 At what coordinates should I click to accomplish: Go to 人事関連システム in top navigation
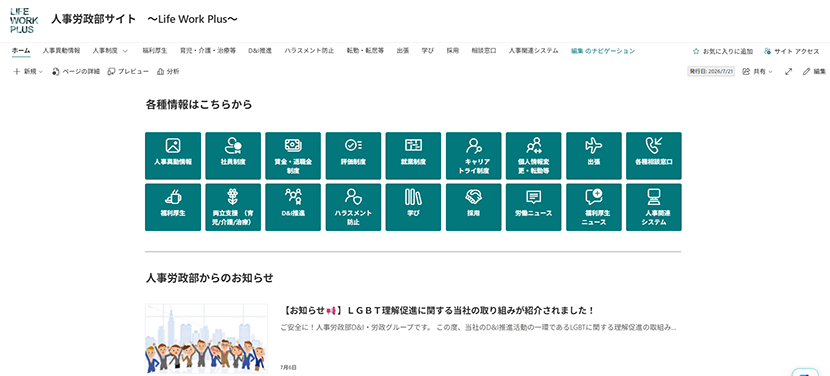pyautogui.click(x=534, y=51)
